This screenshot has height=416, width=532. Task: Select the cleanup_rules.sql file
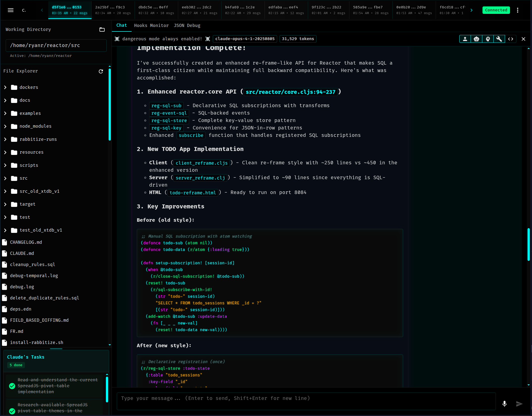click(x=32, y=265)
